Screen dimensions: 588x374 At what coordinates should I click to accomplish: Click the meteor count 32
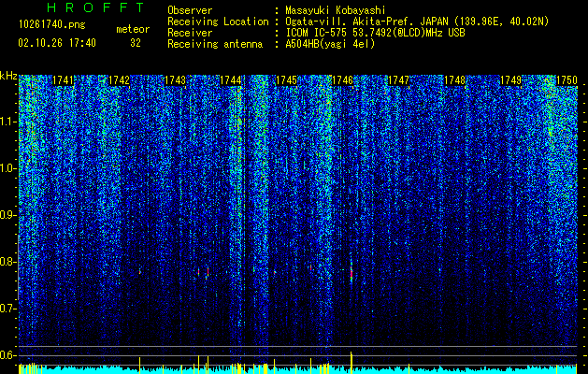[136, 43]
